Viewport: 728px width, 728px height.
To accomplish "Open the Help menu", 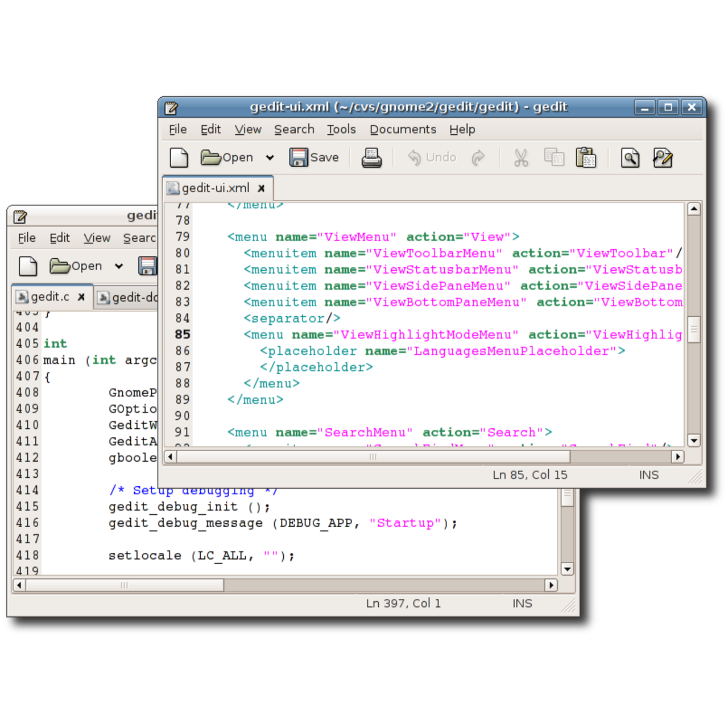I will (462, 130).
